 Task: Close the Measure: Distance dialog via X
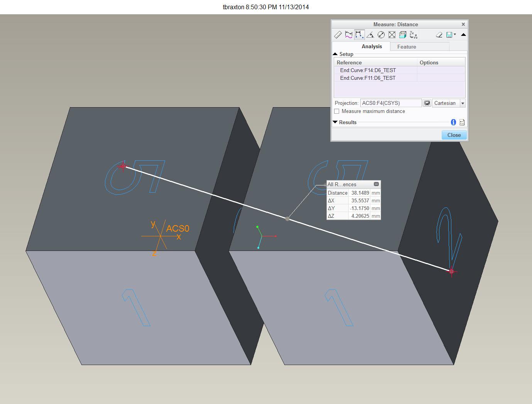pyautogui.click(x=463, y=24)
